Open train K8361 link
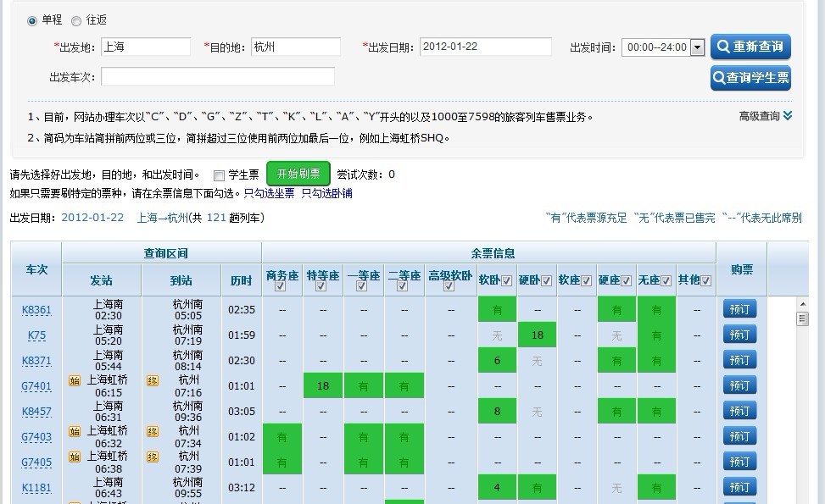The image size is (825, 504). (x=36, y=310)
